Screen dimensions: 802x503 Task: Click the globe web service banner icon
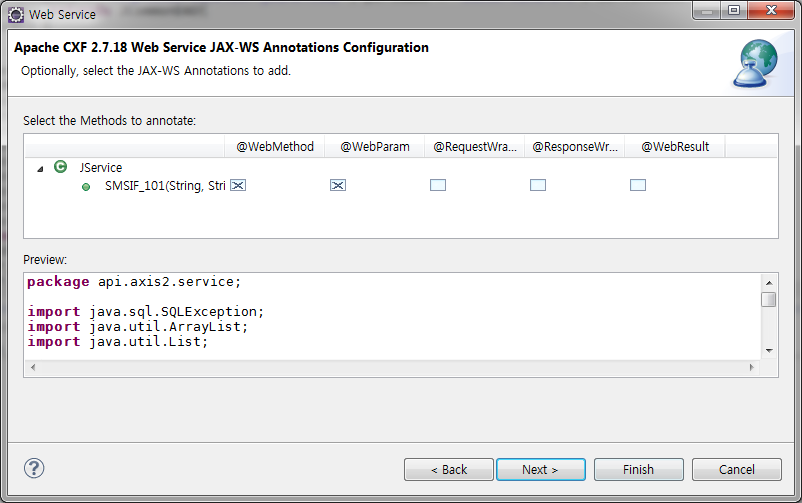pos(755,63)
